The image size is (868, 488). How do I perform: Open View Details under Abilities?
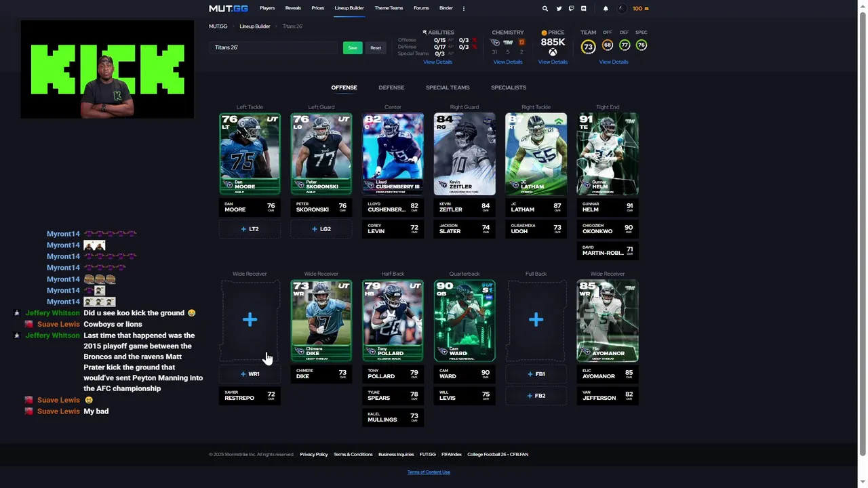(x=437, y=62)
